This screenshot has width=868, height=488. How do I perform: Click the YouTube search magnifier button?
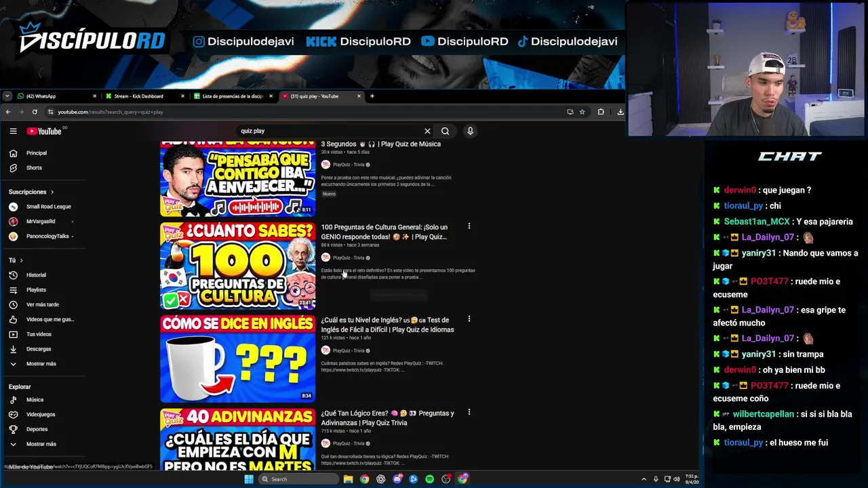(445, 131)
